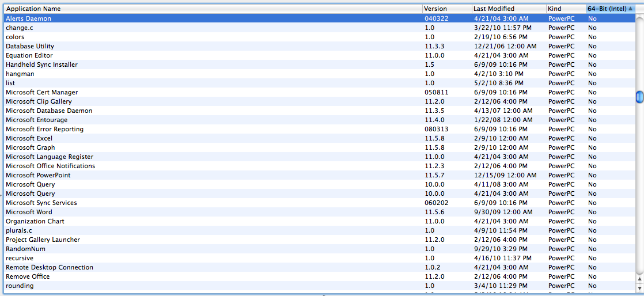This screenshot has width=644, height=296.
Task: Select Microsoft Query modified 4/11/08
Action: pos(320,184)
